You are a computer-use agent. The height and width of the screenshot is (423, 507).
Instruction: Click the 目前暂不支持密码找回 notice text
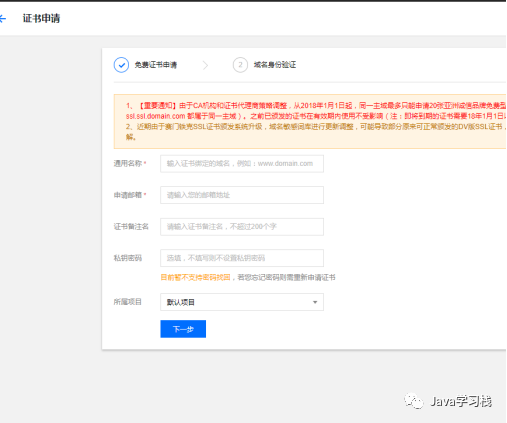(x=196, y=277)
